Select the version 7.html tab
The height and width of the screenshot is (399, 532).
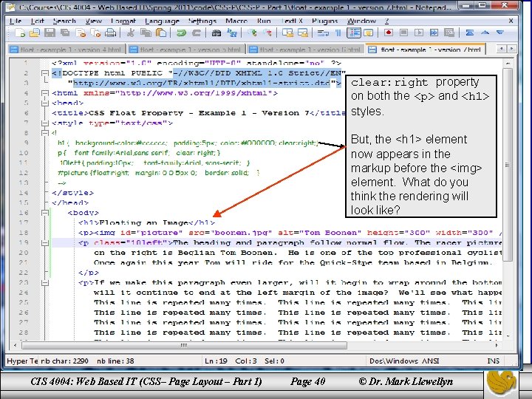[x=426, y=50]
